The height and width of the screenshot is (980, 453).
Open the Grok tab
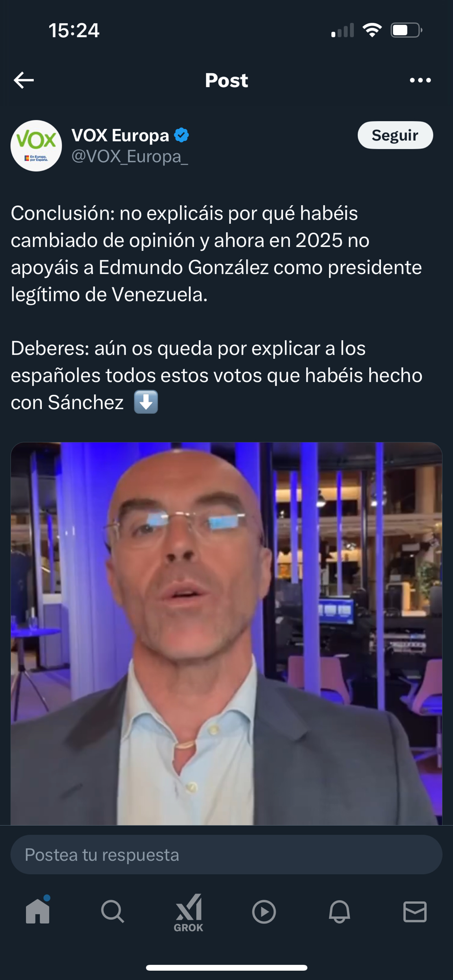click(x=188, y=912)
